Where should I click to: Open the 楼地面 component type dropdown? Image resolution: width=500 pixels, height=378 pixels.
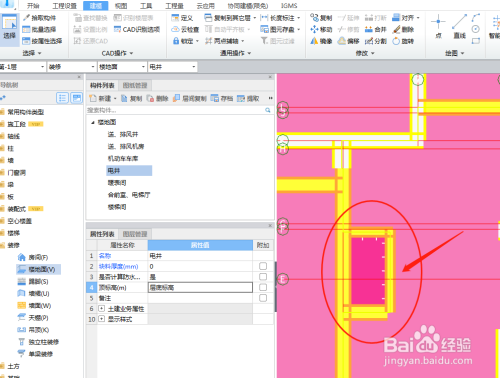[x=122, y=67]
